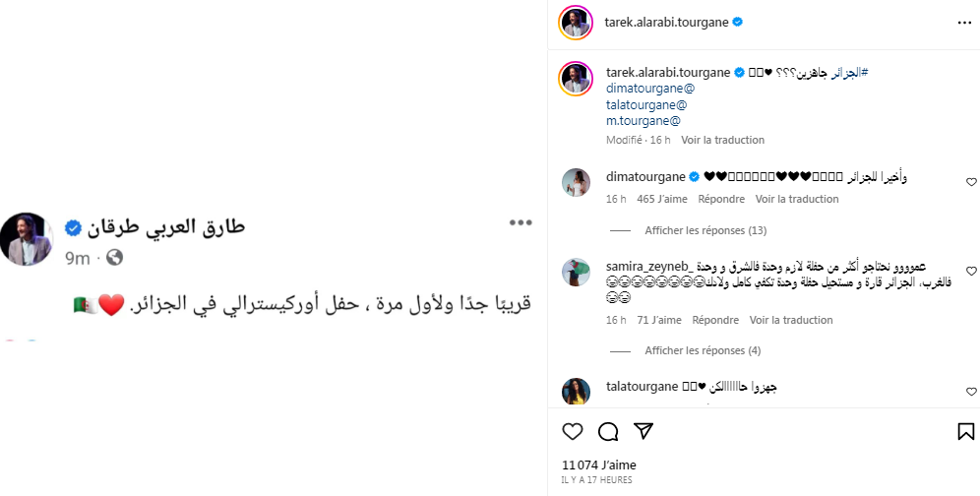Image resolution: width=980 pixels, height=496 pixels.
Task: Like dimatourgane's comment heart
Action: (971, 182)
